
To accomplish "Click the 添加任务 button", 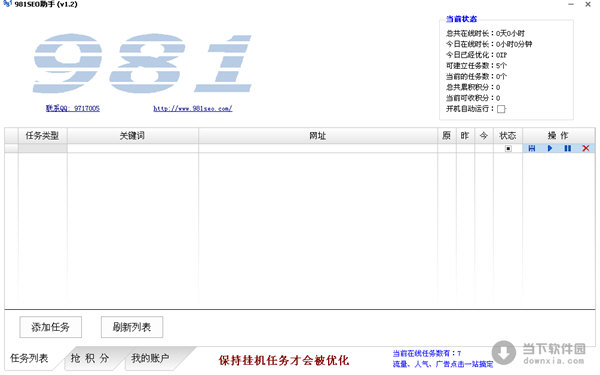I will [x=51, y=327].
